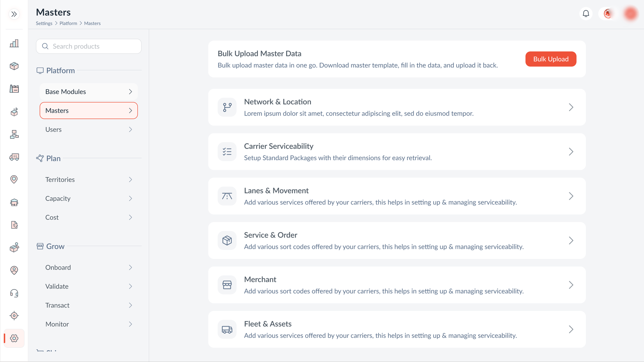The height and width of the screenshot is (362, 644).
Task: Open the settings gear sidebar icon
Action: [14, 338]
